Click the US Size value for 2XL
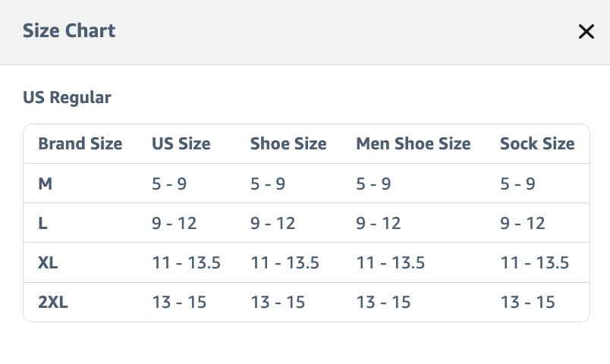 [x=179, y=302]
